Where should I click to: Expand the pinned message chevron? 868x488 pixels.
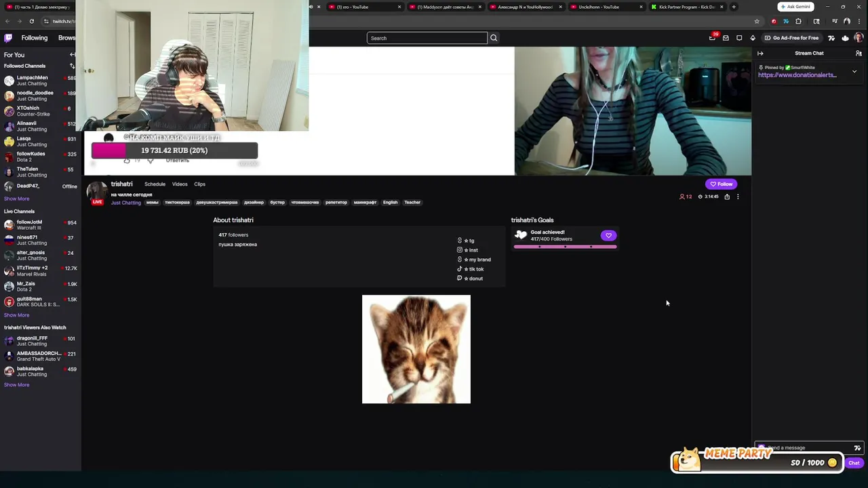tap(854, 71)
